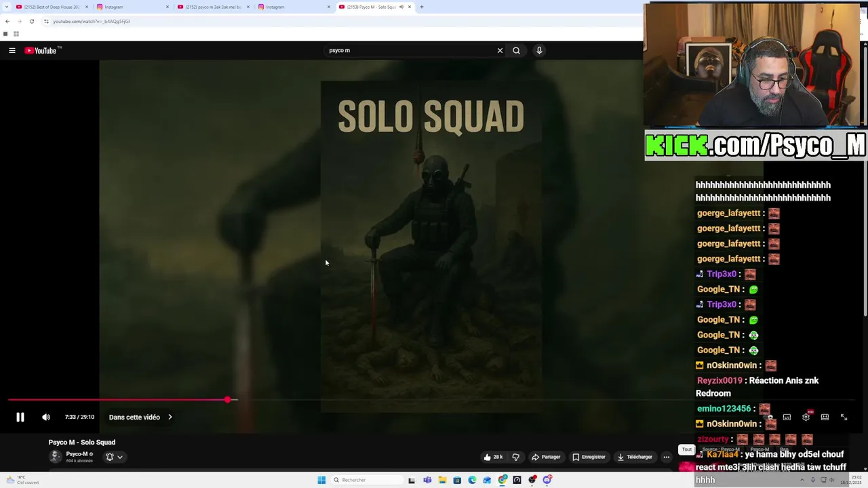The height and width of the screenshot is (488, 868).
Task: Toggle the autoplay switch in player
Action: point(768,418)
